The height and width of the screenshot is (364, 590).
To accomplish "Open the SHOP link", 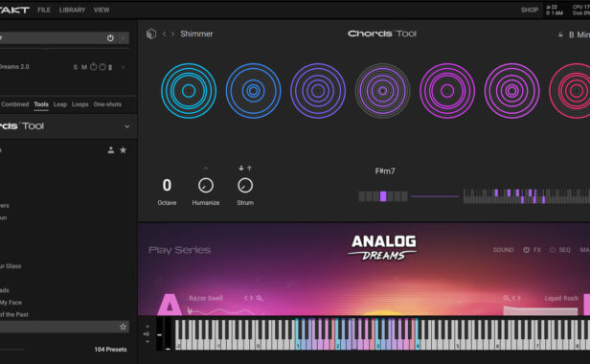I will (530, 11).
